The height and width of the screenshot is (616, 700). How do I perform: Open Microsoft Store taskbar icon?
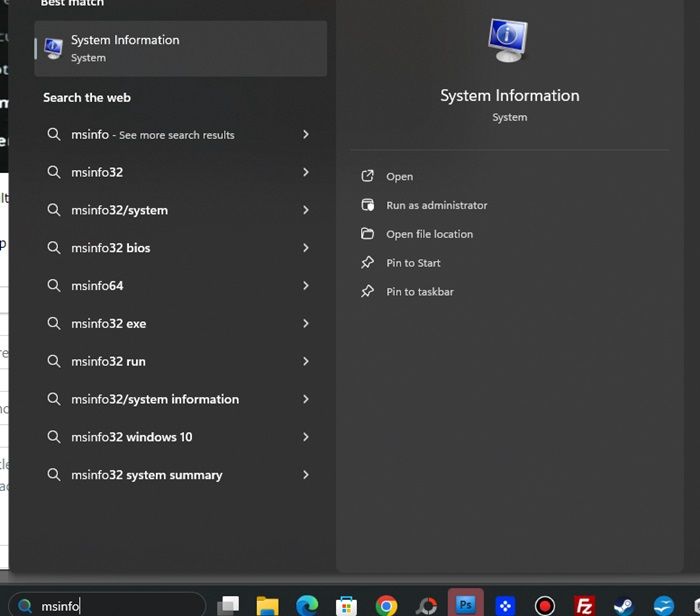pyautogui.click(x=346, y=605)
